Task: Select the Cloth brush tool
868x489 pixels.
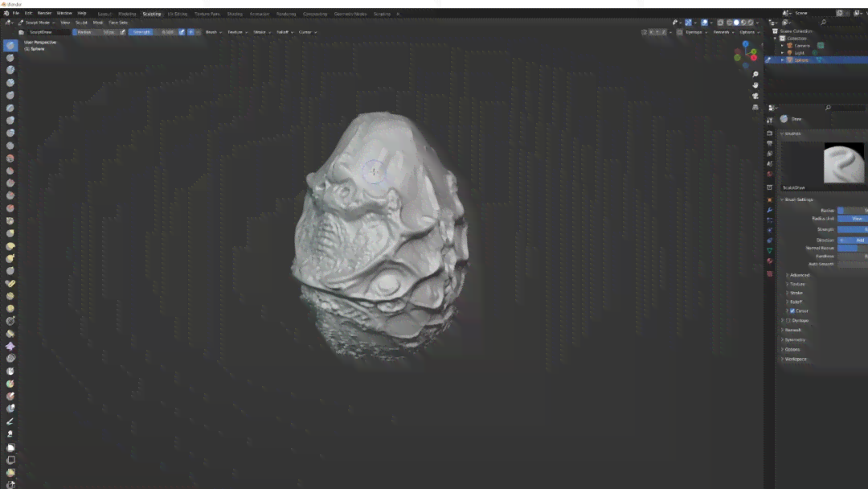Action: 10,346
